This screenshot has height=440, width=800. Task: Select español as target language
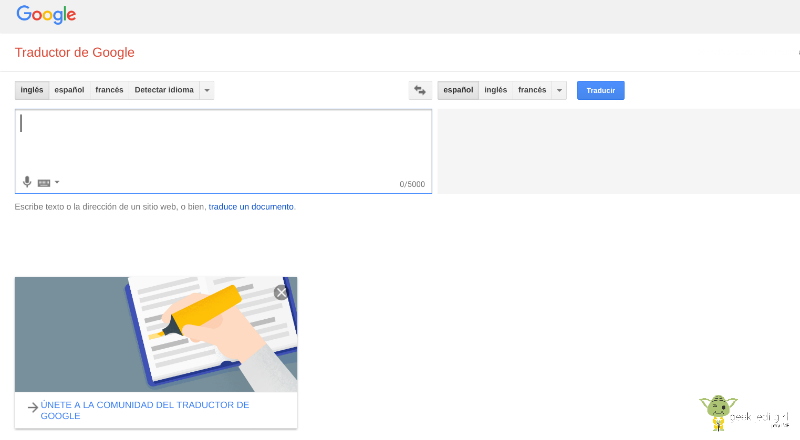coord(458,90)
